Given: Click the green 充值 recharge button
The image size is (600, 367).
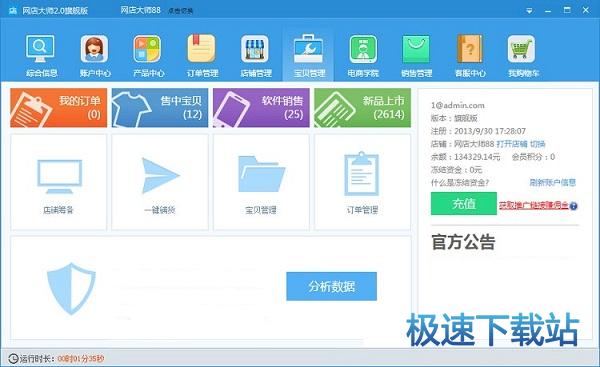Looking at the screenshot, I should coord(464,204).
